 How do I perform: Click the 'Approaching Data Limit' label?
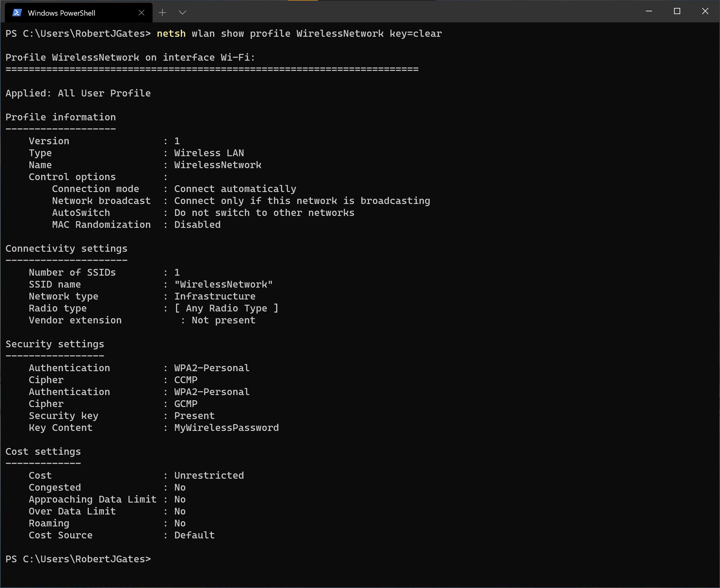(x=93, y=499)
